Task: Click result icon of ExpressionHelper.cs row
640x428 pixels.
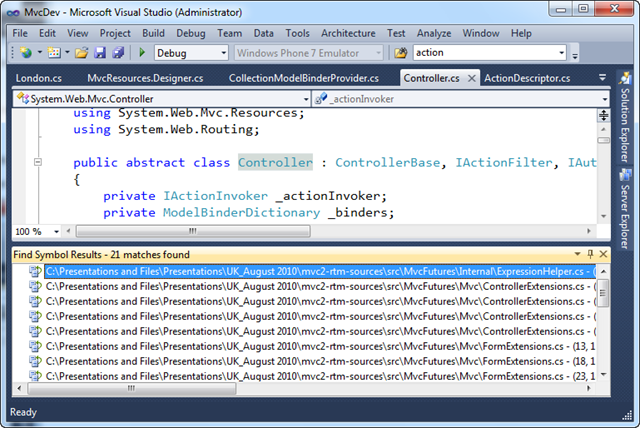Action: tap(36, 271)
